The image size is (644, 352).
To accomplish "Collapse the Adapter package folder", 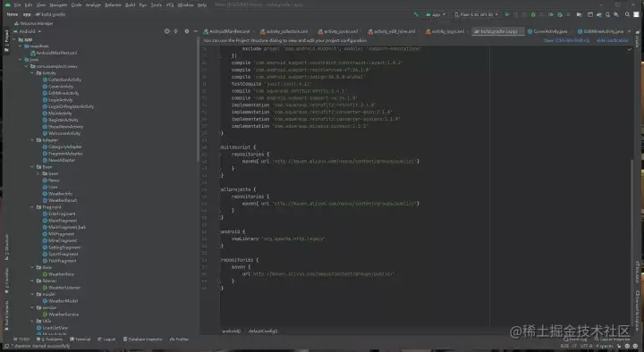I will [32, 140].
